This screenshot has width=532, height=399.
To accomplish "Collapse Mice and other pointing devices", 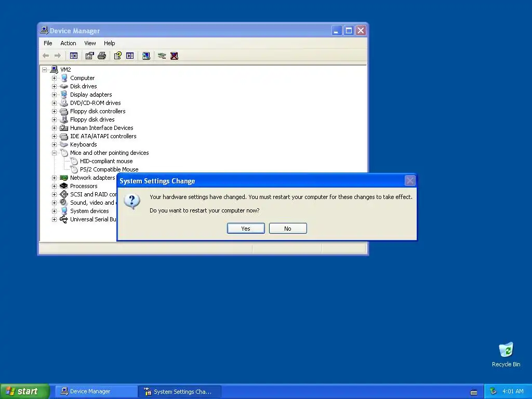I will 54,153.
